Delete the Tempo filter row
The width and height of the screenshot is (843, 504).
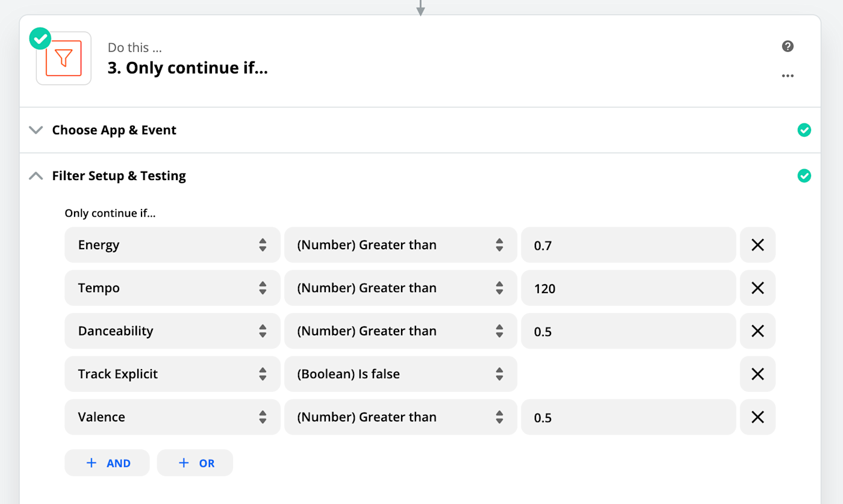point(757,288)
